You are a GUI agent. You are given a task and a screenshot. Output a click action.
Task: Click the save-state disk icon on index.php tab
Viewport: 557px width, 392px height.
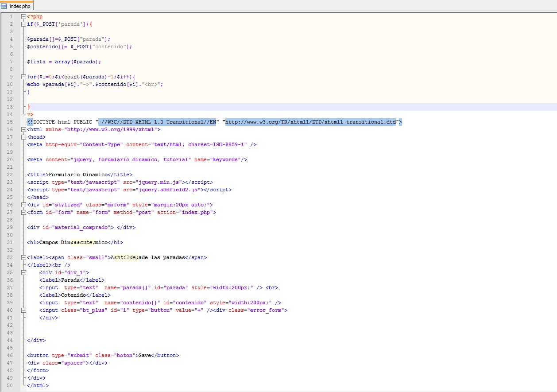click(4, 5)
